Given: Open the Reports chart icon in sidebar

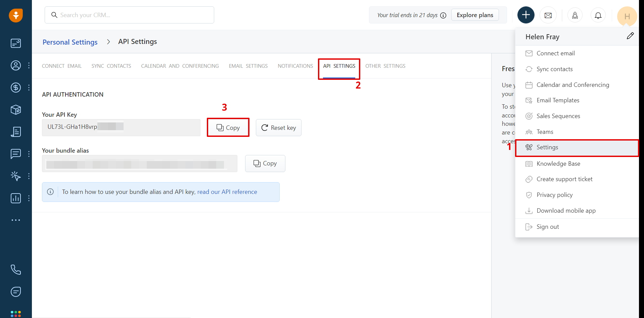Looking at the screenshot, I should tap(16, 198).
